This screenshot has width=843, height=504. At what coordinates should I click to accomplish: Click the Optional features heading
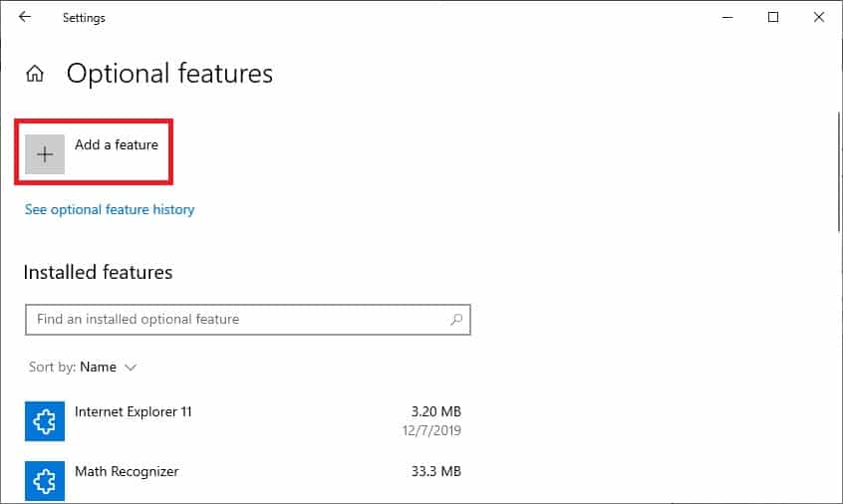click(x=169, y=74)
